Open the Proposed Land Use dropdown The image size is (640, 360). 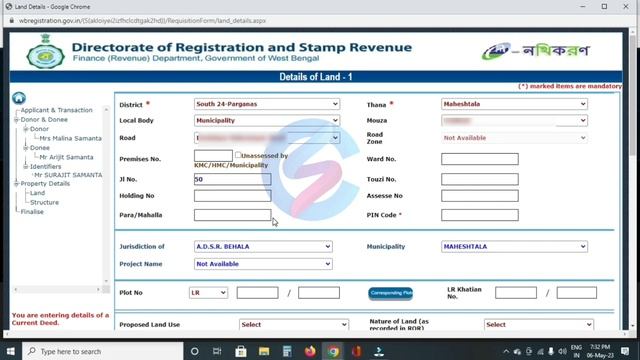click(x=294, y=324)
